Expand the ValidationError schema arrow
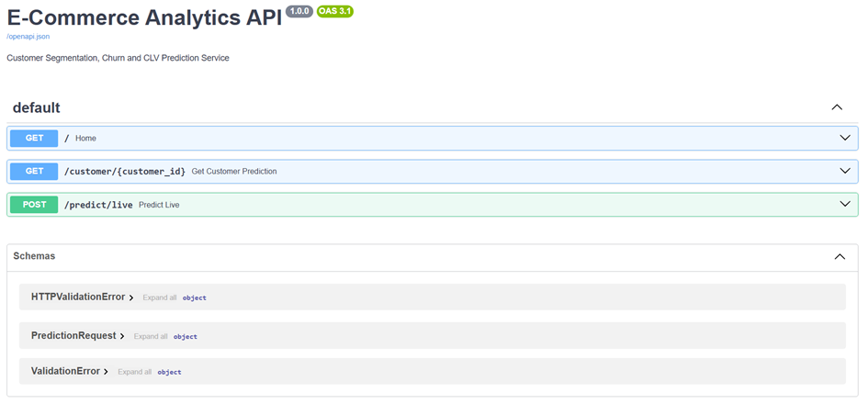The width and height of the screenshot is (868, 404). click(x=107, y=372)
